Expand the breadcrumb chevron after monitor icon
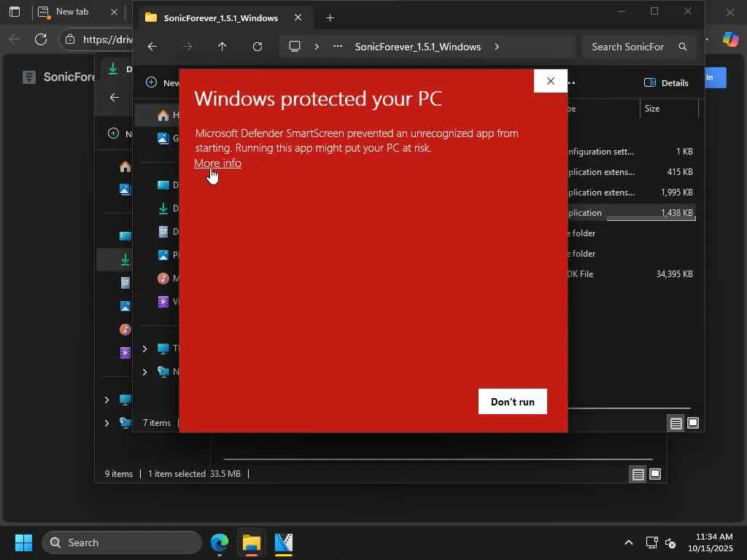The image size is (747, 560). coord(317,47)
